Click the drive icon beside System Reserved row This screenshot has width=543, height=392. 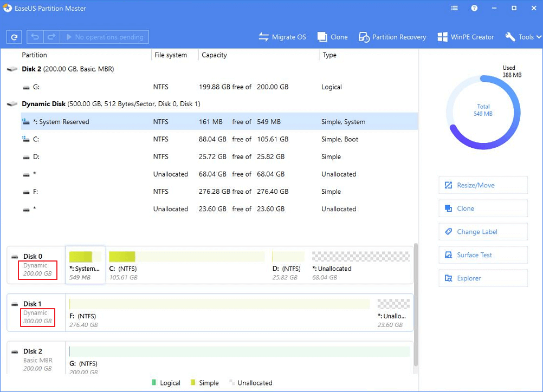click(26, 121)
